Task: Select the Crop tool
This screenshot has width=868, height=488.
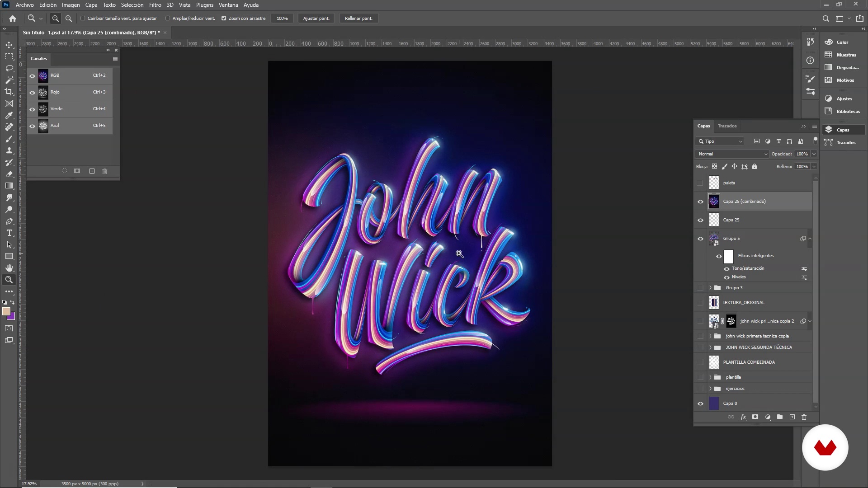Action: tap(9, 92)
